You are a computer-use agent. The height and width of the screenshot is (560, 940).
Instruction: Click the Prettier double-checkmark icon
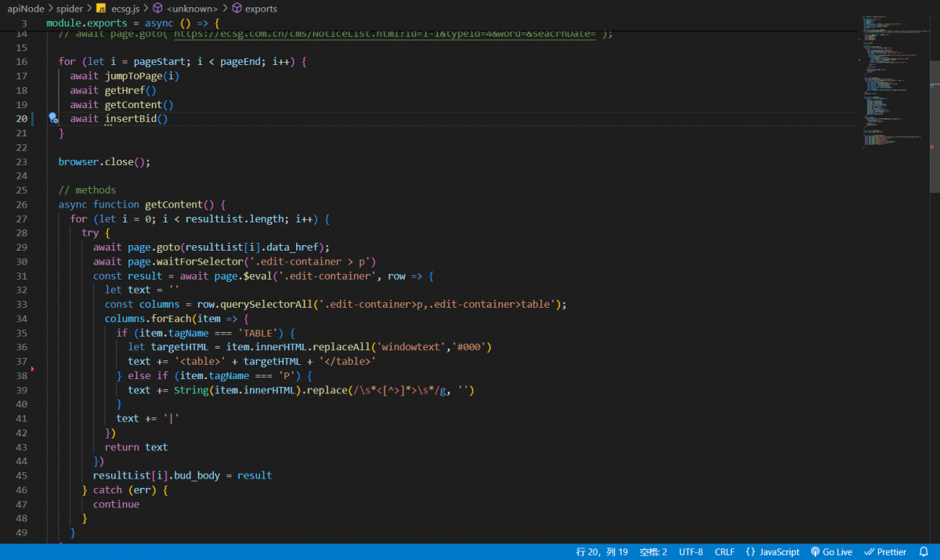click(x=868, y=552)
